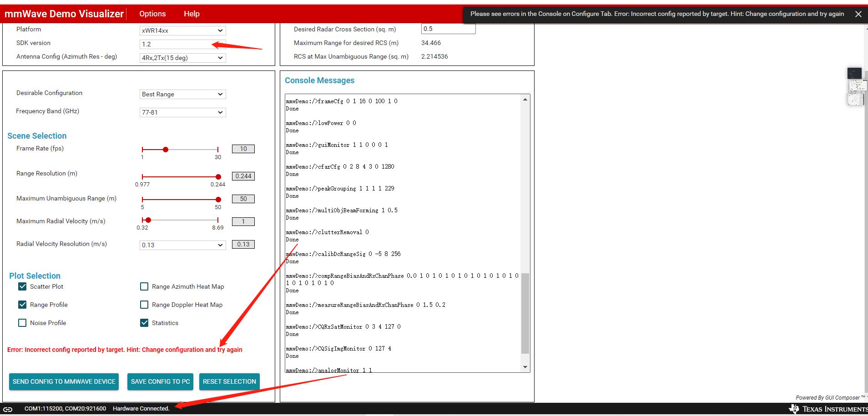Image resolution: width=868 pixels, height=416 pixels.
Task: Click the clutterRemoval 0 console line
Action: [x=328, y=232]
